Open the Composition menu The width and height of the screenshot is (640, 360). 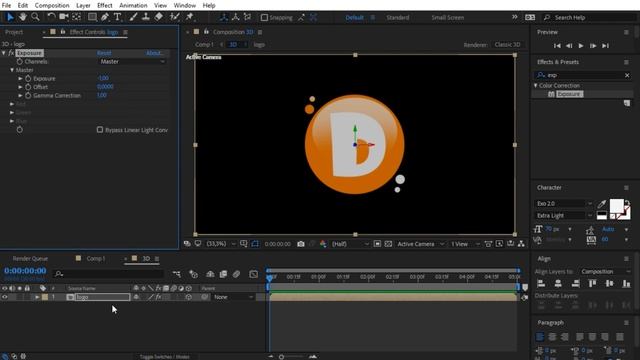click(x=52, y=5)
